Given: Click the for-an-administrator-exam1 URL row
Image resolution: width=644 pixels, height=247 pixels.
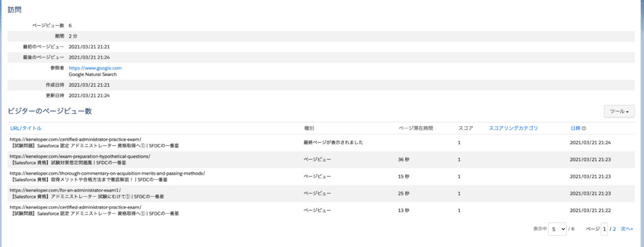Looking at the screenshot, I should [322, 193].
